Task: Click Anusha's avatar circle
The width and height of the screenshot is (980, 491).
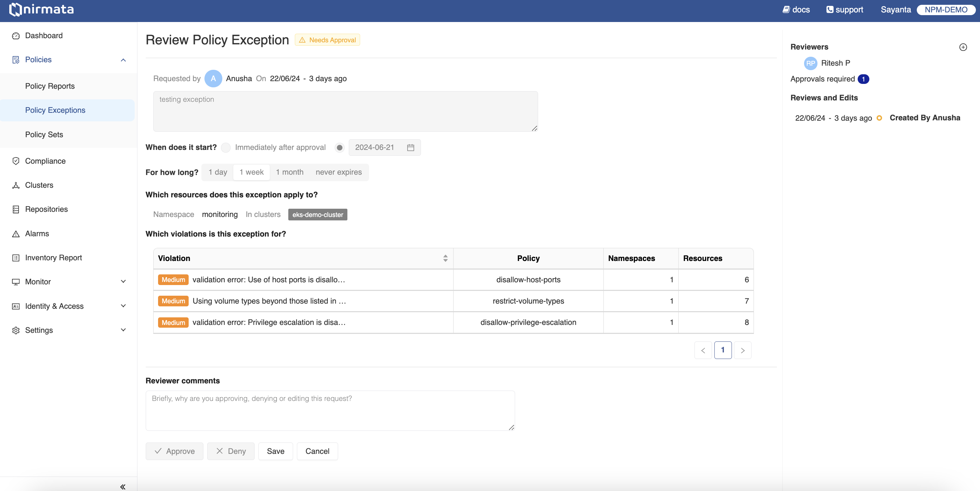Action: 213,78
